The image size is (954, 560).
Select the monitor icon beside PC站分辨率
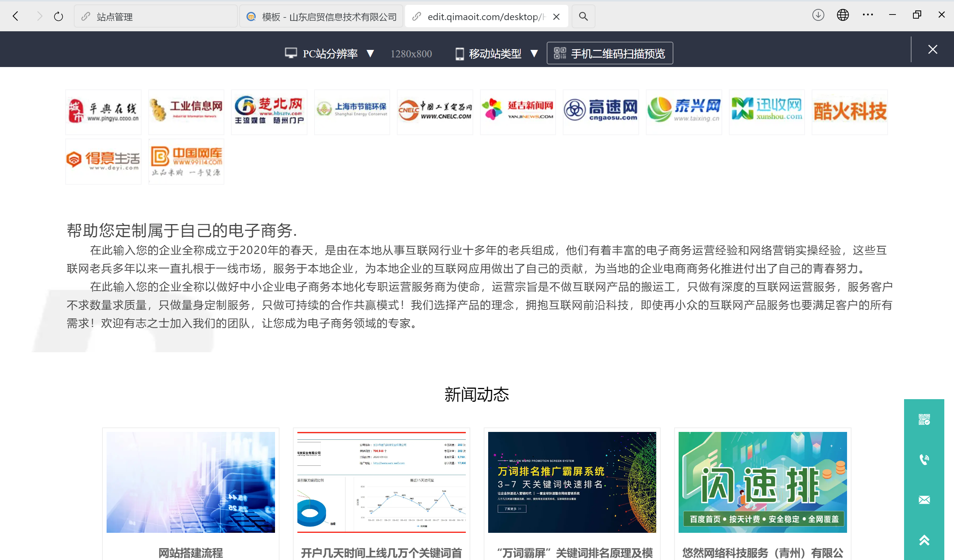point(291,53)
